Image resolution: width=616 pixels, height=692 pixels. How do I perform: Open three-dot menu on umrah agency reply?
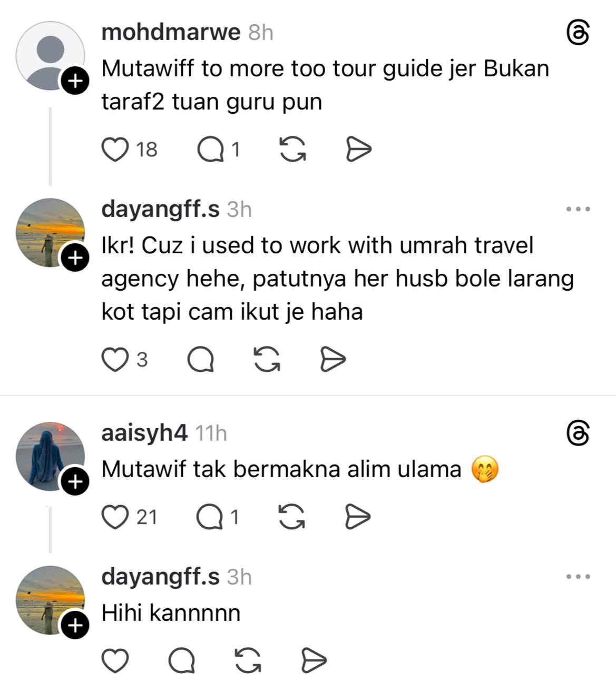point(578,209)
